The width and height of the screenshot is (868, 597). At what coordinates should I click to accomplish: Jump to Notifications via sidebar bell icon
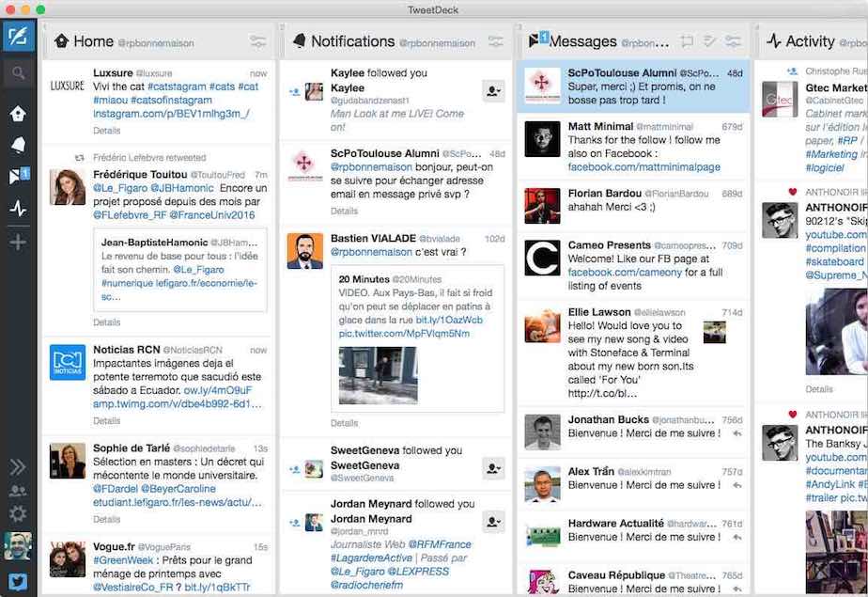(x=18, y=145)
